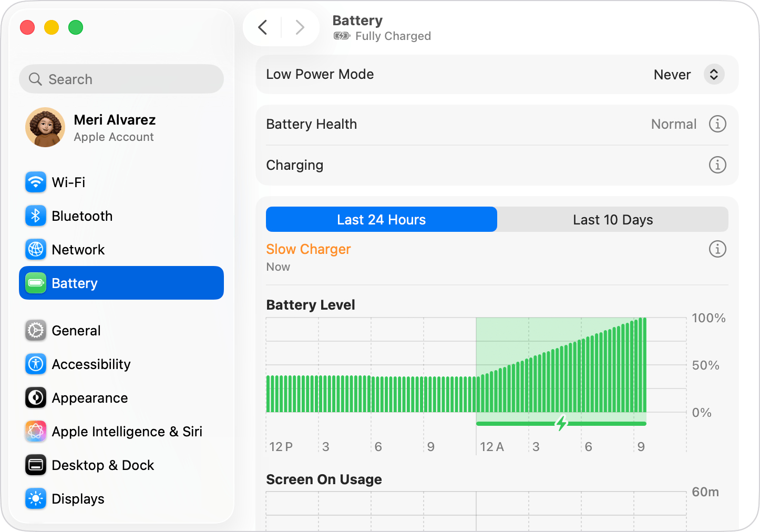Click the charging bolt under the battery chart

[x=561, y=423]
